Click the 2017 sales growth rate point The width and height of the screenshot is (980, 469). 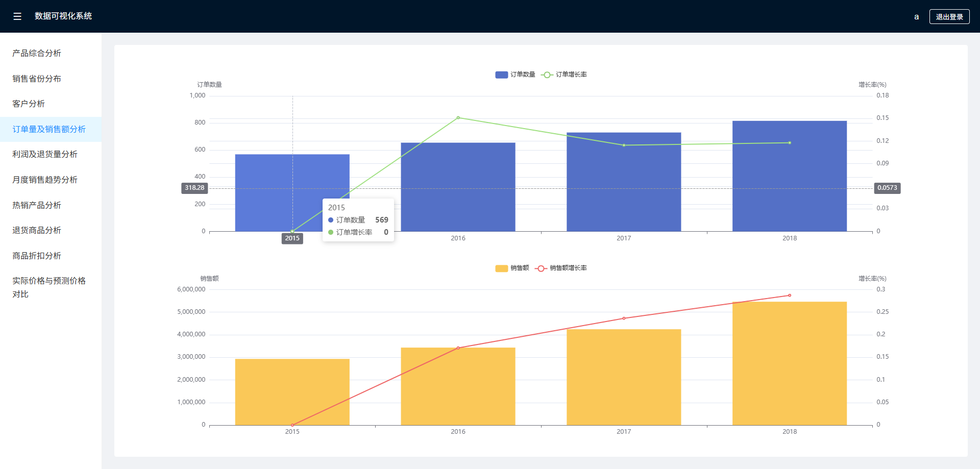click(x=624, y=318)
